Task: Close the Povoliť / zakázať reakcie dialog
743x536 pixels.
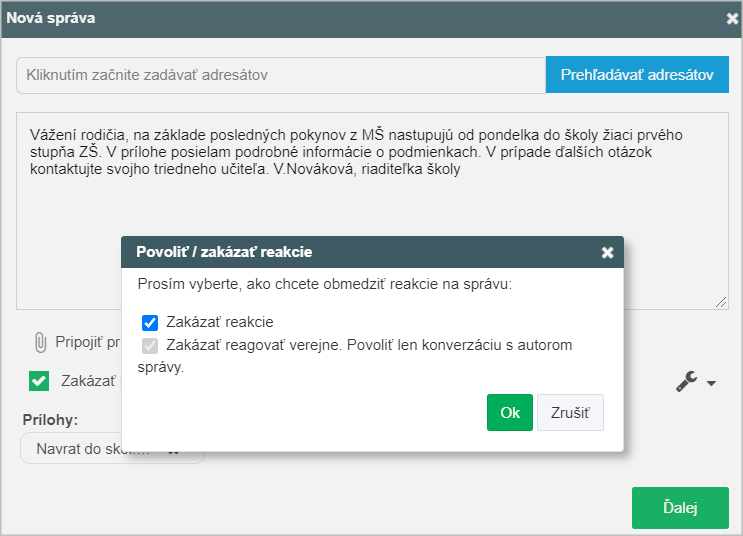Action: [x=607, y=253]
